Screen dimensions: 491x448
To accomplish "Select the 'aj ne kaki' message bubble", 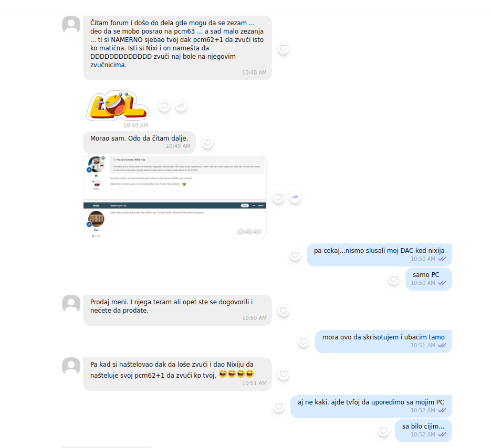I will [371, 407].
